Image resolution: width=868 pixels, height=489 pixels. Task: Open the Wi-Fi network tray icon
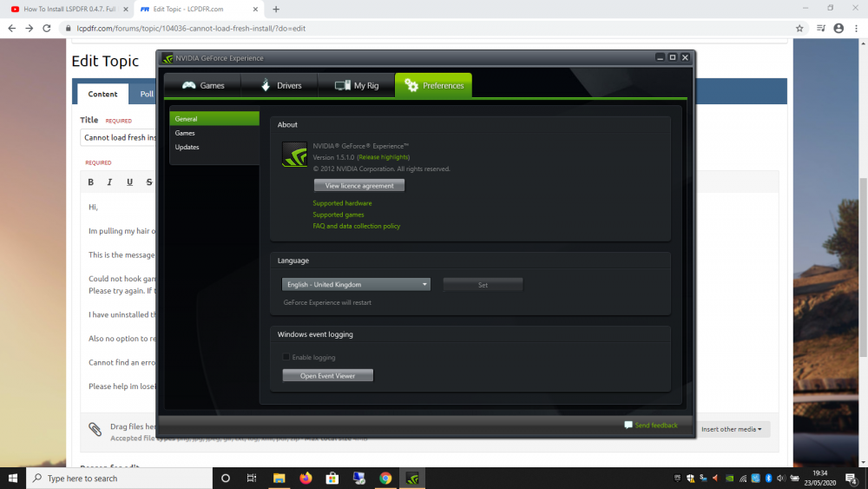click(743, 478)
